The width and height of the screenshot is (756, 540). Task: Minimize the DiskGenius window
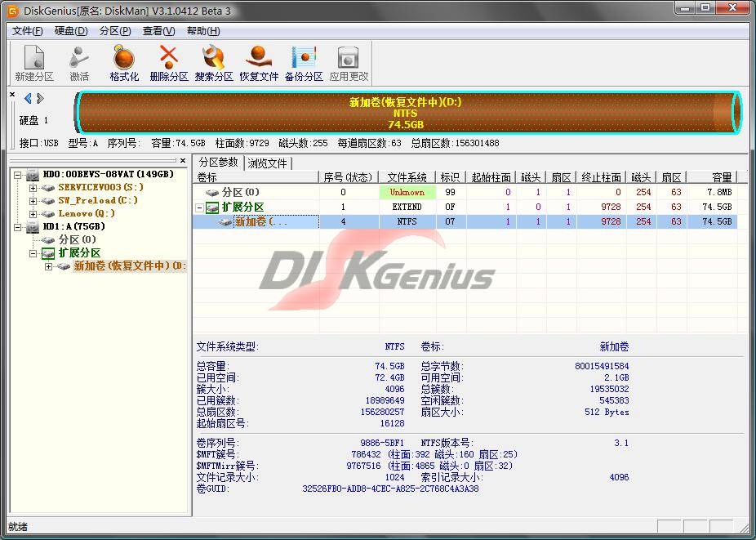pyautogui.click(x=685, y=7)
